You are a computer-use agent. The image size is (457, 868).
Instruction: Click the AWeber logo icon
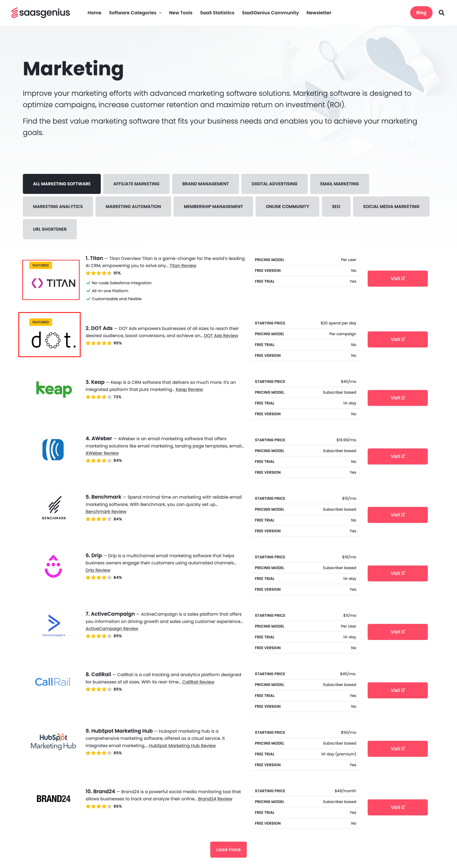pos(53,450)
